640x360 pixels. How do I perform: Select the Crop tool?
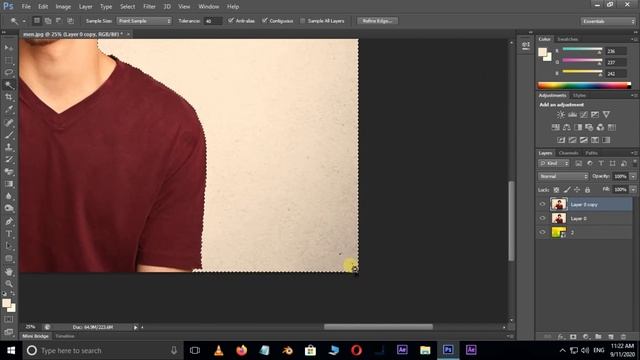coord(9,97)
